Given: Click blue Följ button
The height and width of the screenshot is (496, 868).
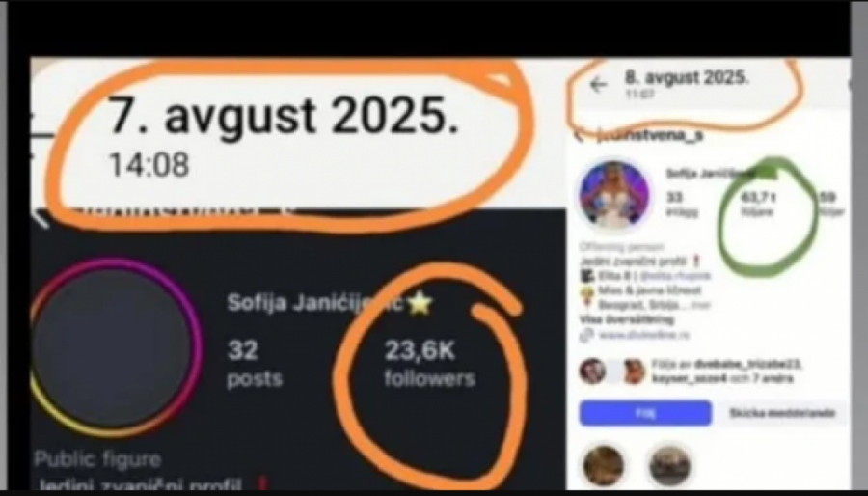Looking at the screenshot, I should 645,413.
